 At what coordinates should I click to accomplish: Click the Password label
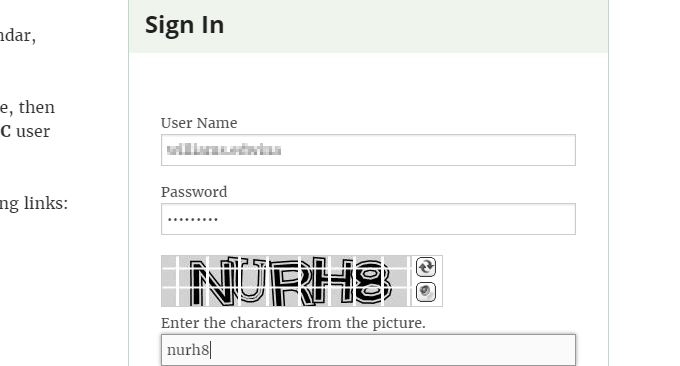point(194,192)
